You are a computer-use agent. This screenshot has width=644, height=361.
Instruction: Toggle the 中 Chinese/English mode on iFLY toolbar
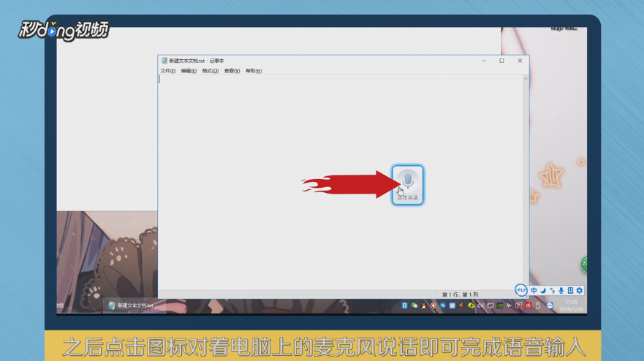pos(534,290)
